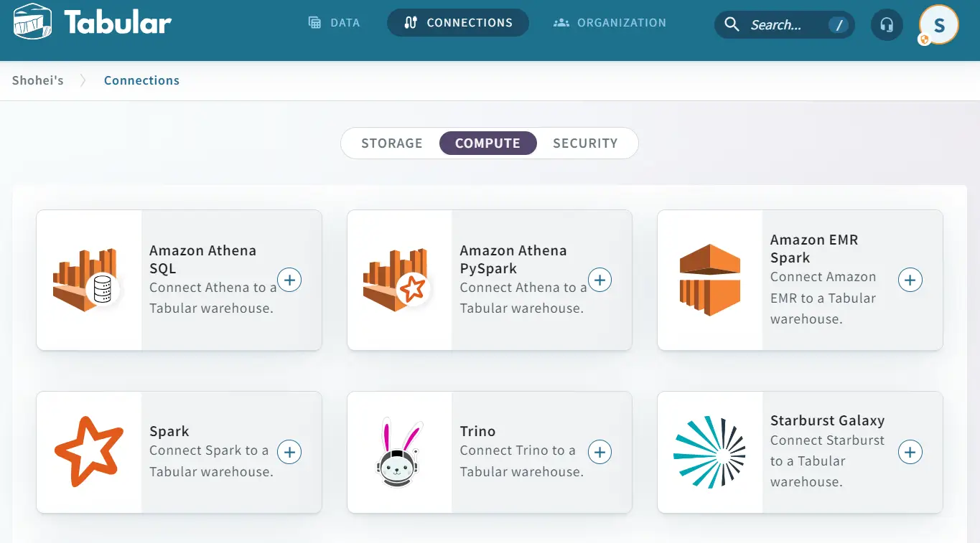Select the COMPUTE tab
The width and height of the screenshot is (980, 543).
coord(487,143)
